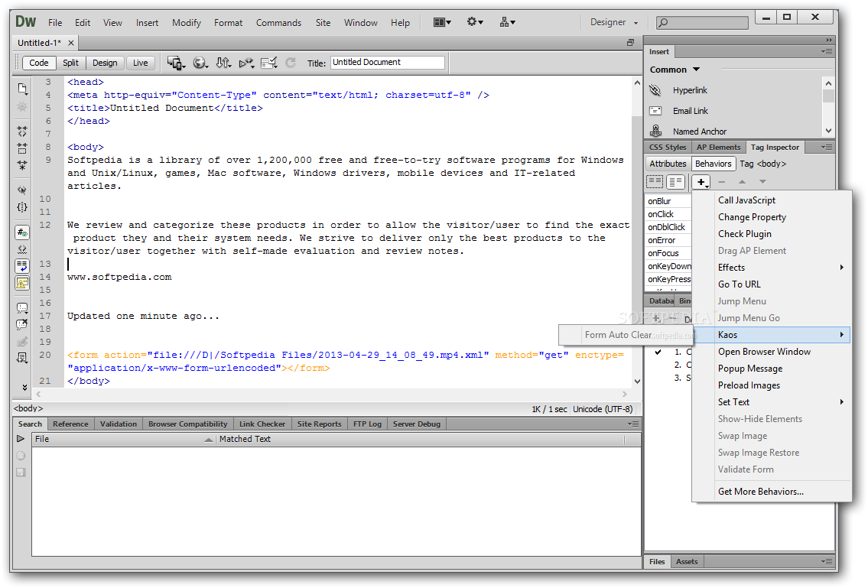Open the File menu
The image size is (868, 588).
coord(55,23)
